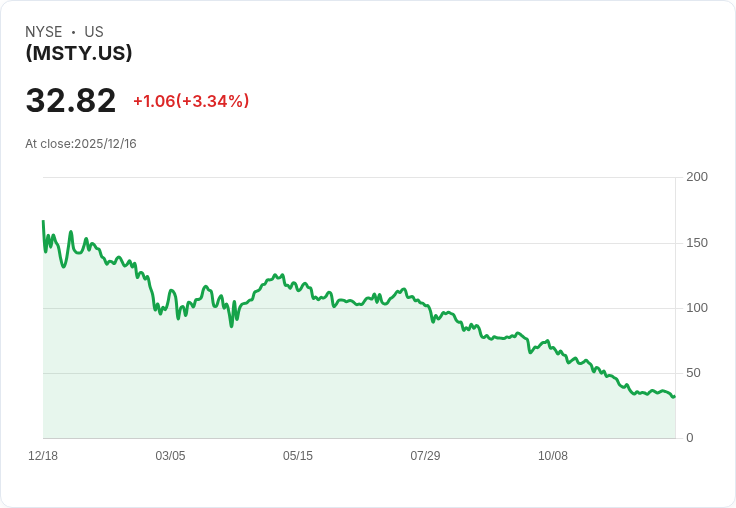Screen dimensions: 736x508
Task: Click the US market label
Action: pyautogui.click(x=94, y=32)
